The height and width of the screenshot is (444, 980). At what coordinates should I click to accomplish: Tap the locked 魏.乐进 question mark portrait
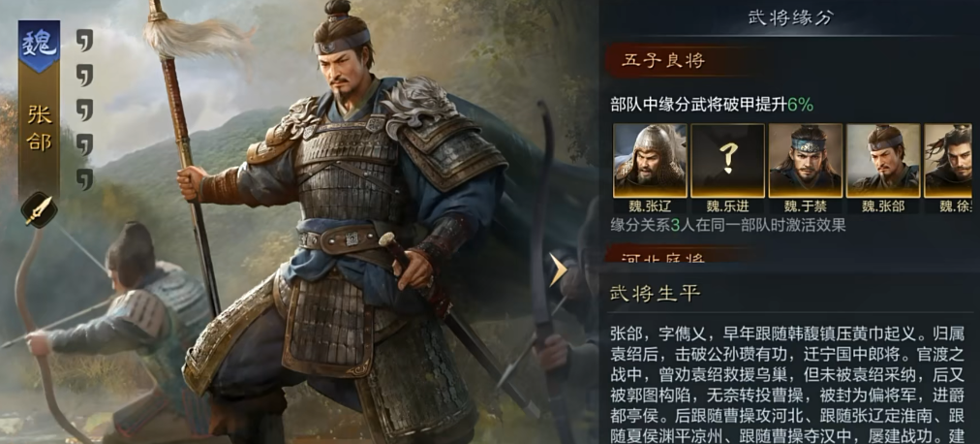coord(727,161)
